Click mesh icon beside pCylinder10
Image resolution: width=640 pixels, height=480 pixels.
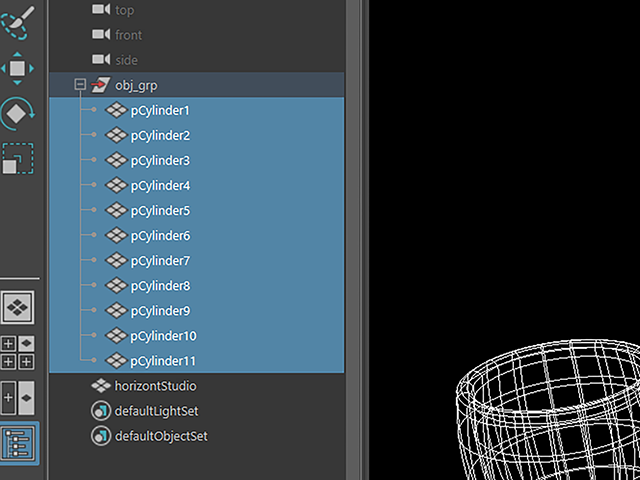point(116,335)
